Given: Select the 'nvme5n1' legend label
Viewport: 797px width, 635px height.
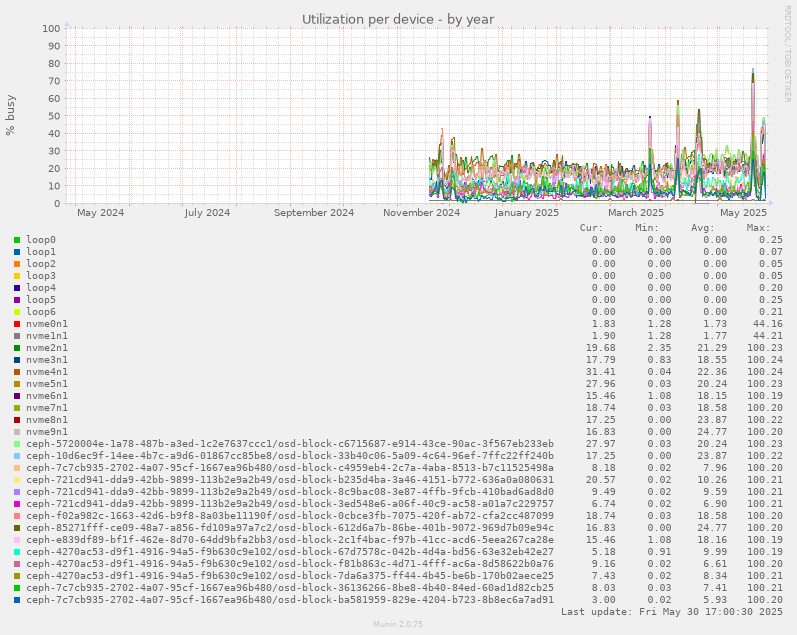Looking at the screenshot, I should coord(47,384).
